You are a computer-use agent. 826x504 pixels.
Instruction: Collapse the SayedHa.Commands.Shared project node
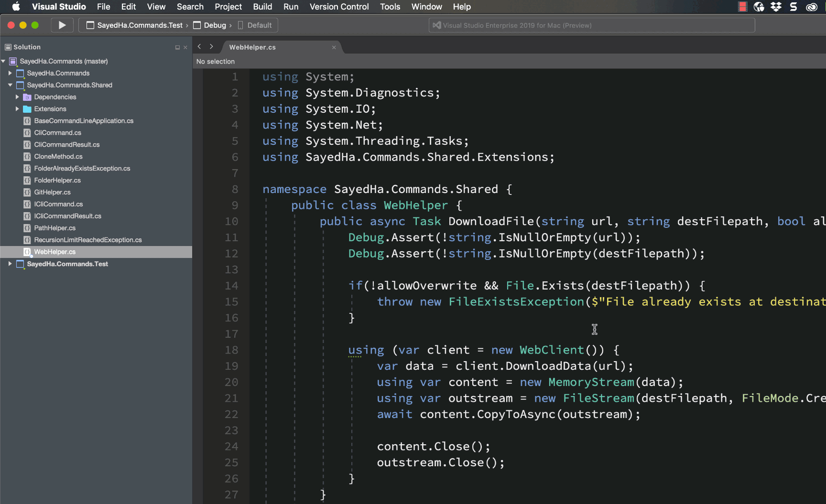coord(10,85)
